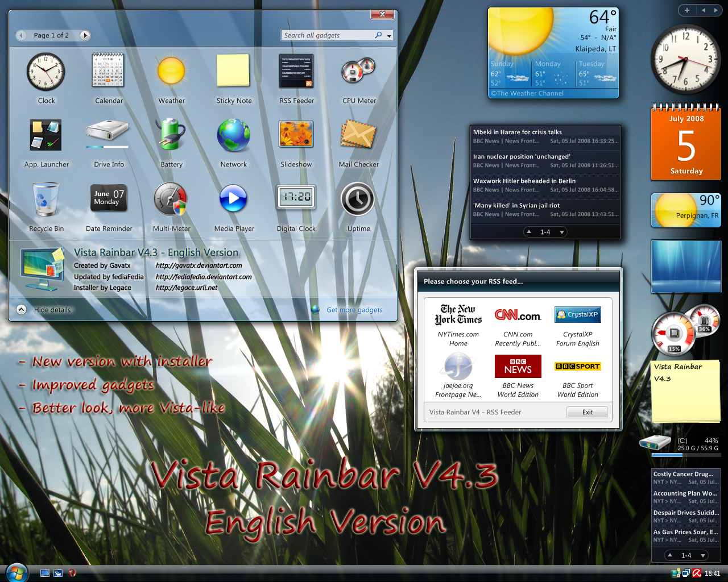The height and width of the screenshot is (582, 728).
Task: Collapse details via Hide details
Action: (x=51, y=310)
